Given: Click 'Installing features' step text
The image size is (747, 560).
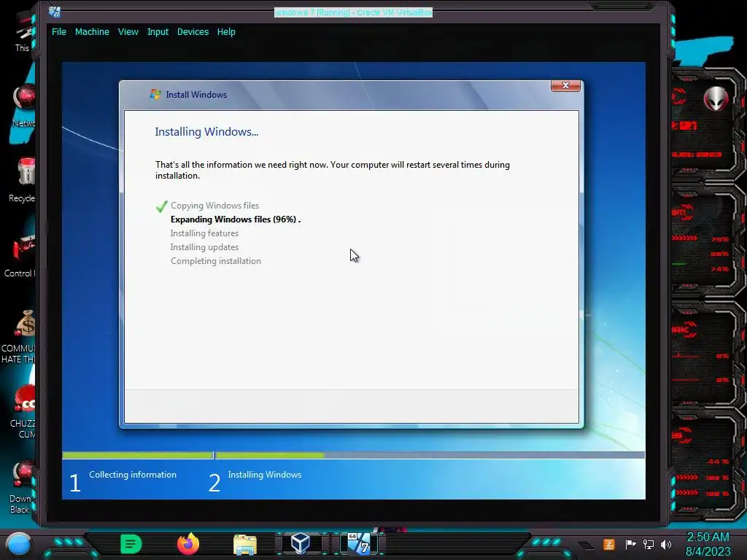Looking at the screenshot, I should click(x=204, y=233).
